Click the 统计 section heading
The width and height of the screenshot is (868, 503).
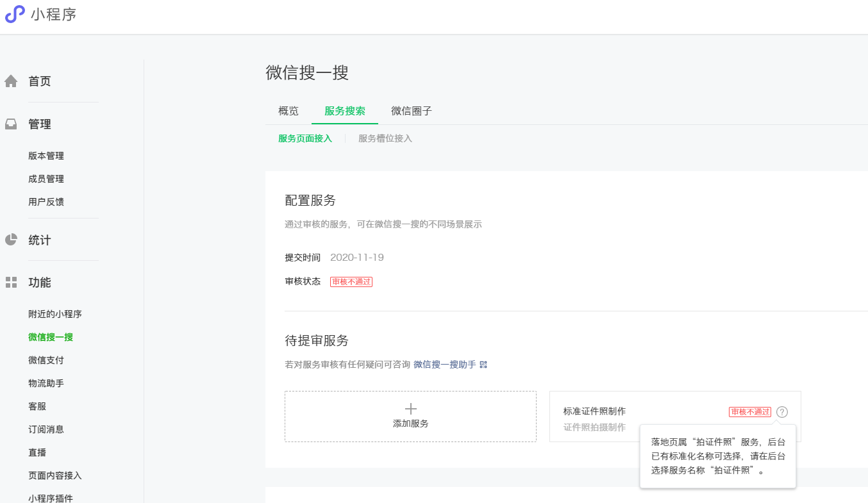(39, 240)
